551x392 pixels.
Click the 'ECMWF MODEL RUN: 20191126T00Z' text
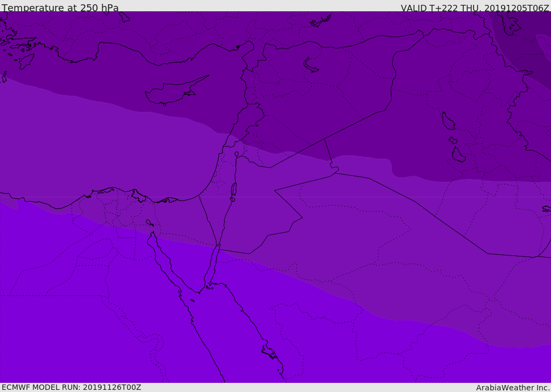click(72, 387)
